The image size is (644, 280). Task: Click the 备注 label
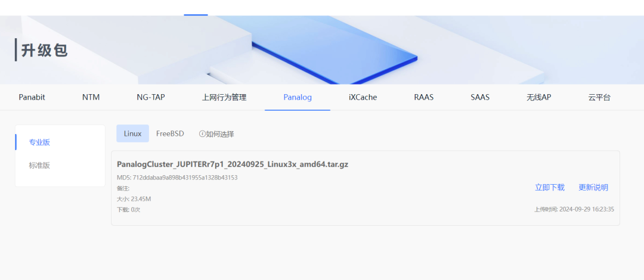(x=123, y=188)
